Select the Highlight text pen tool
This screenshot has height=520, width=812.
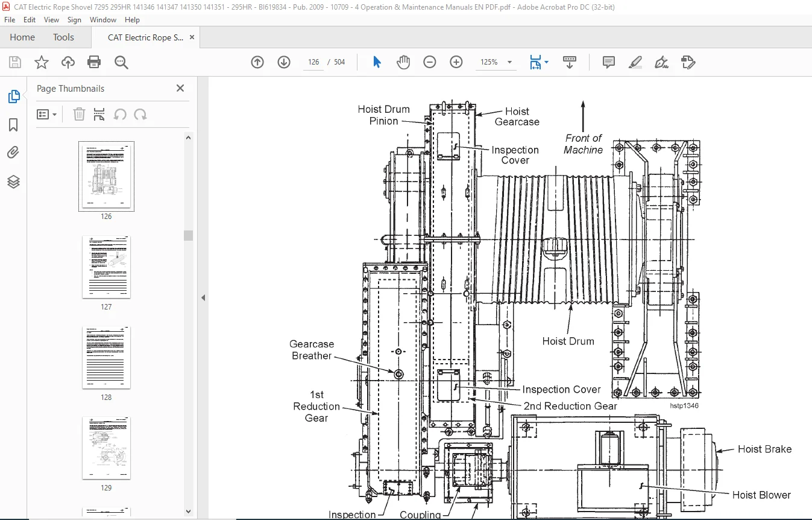635,62
